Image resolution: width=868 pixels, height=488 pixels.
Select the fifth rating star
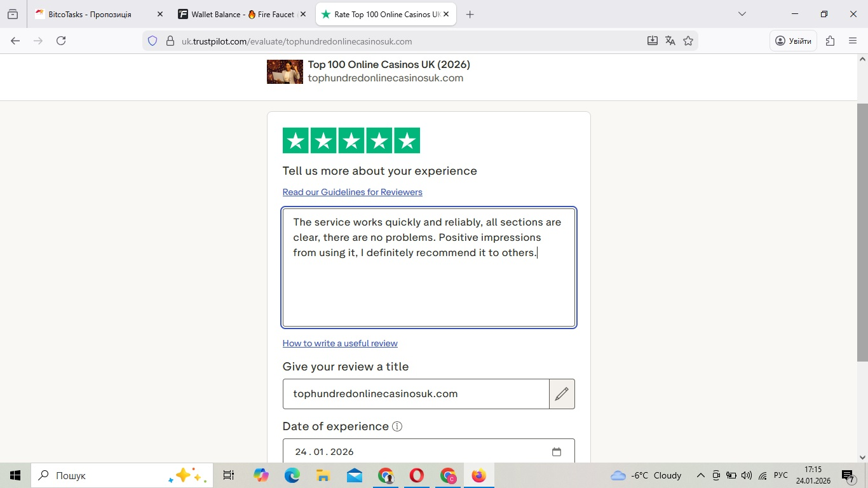[407, 140]
